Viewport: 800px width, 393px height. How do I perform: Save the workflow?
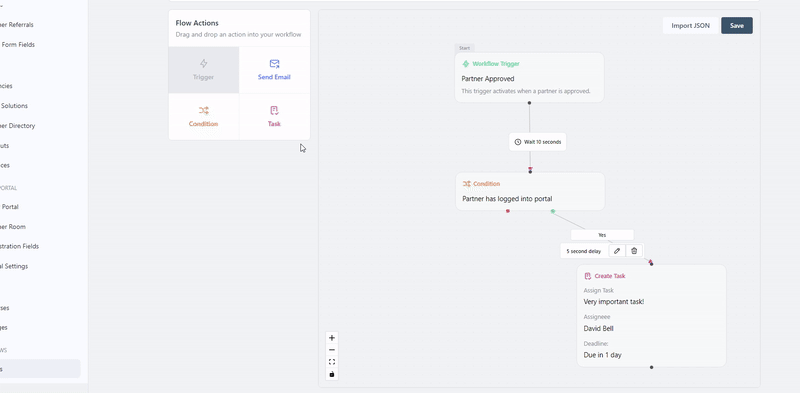(x=737, y=26)
